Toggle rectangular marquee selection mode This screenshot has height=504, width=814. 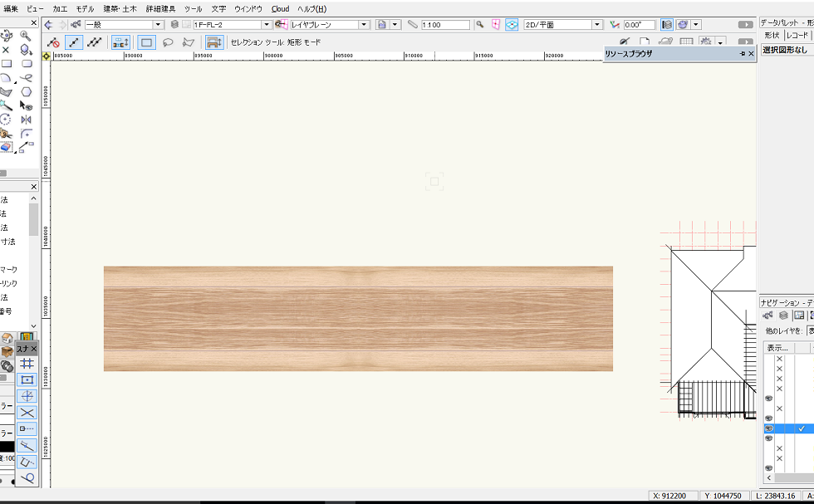tap(146, 42)
